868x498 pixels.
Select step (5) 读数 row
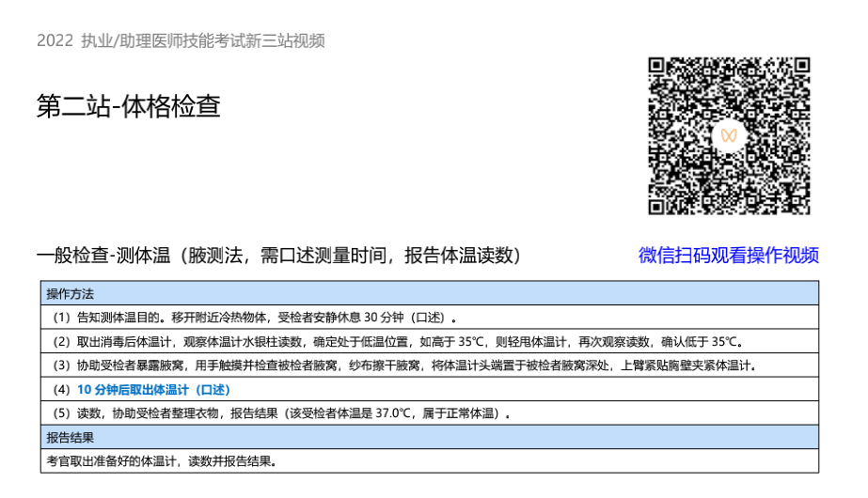[x=429, y=413]
